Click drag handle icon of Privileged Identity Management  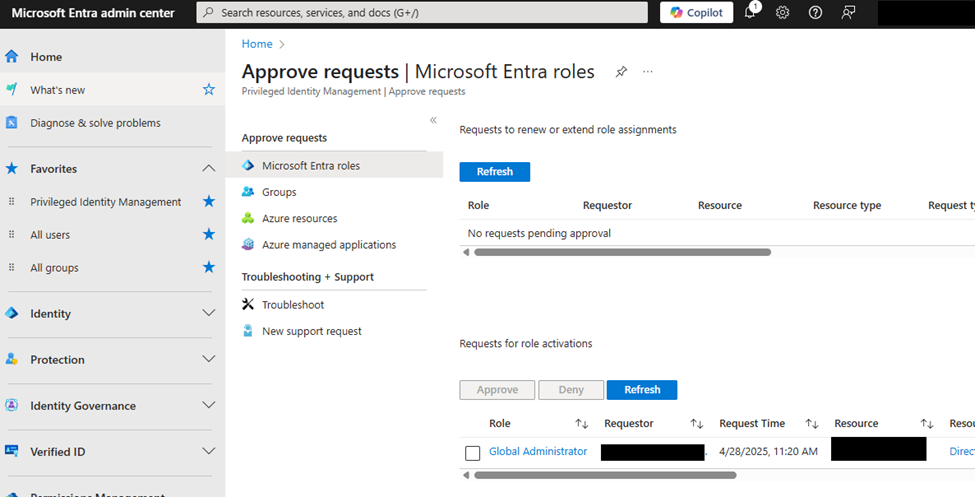tap(11, 202)
